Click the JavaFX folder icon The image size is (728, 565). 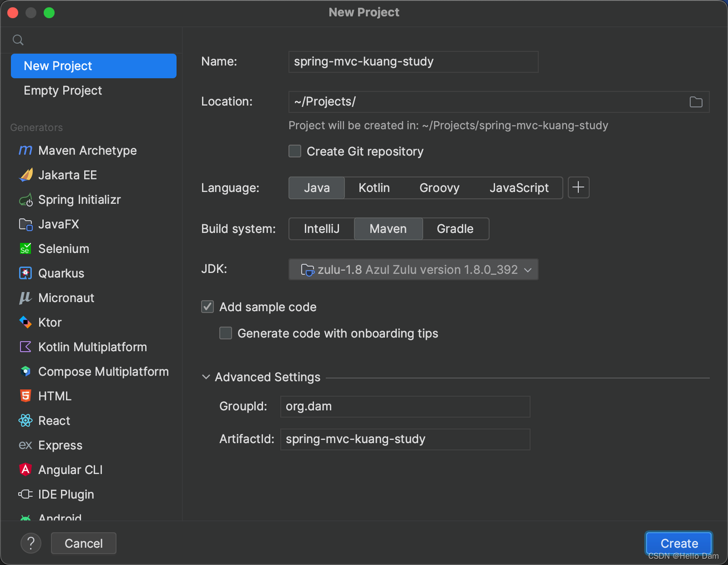pyautogui.click(x=26, y=224)
